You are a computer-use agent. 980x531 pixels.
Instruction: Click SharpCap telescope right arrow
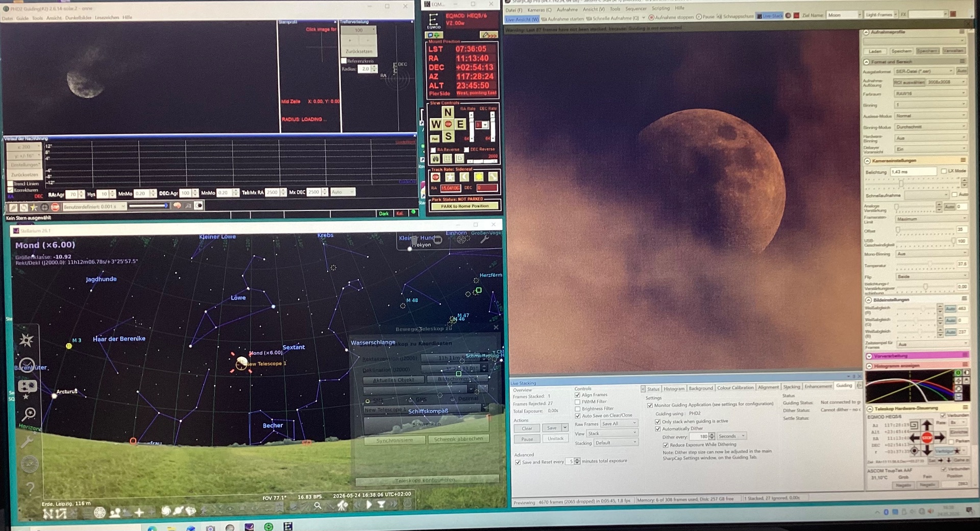point(940,438)
